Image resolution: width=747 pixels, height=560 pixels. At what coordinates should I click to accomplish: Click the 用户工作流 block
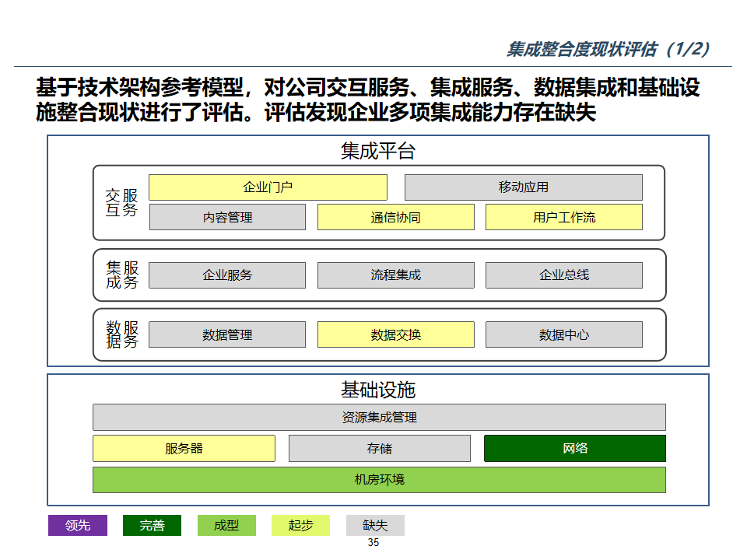click(x=564, y=217)
